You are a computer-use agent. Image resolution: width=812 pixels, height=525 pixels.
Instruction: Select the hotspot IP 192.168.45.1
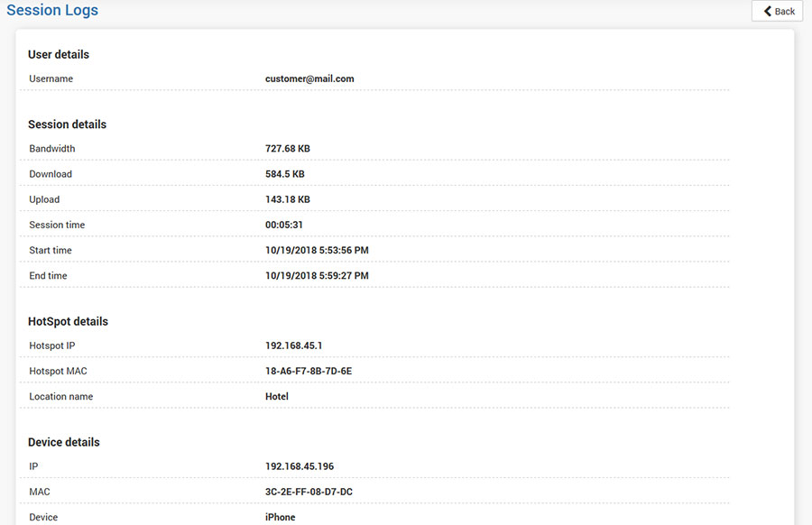click(294, 345)
